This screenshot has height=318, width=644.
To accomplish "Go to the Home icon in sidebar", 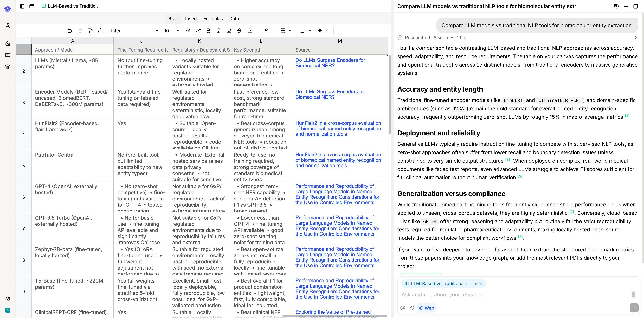I will point(8,43).
